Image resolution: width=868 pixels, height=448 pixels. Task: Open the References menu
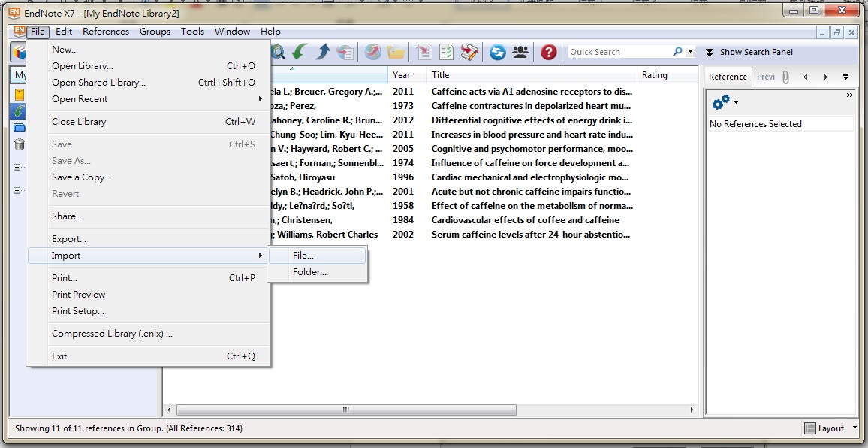pos(106,32)
